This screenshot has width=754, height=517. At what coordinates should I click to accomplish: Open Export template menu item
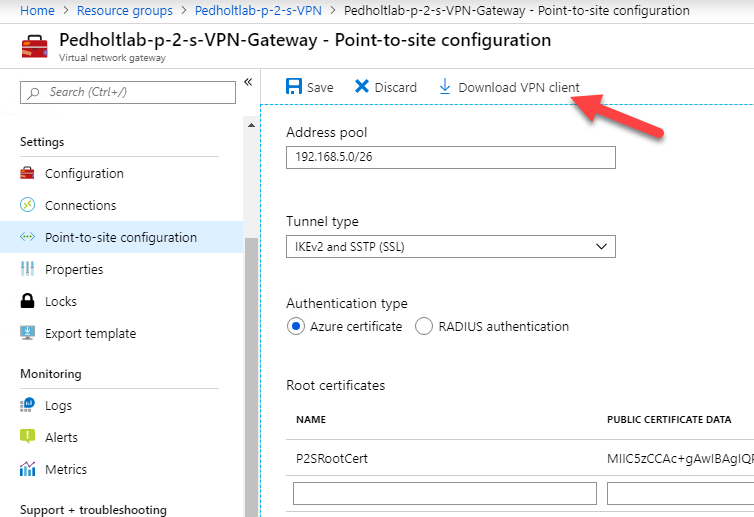coord(90,333)
